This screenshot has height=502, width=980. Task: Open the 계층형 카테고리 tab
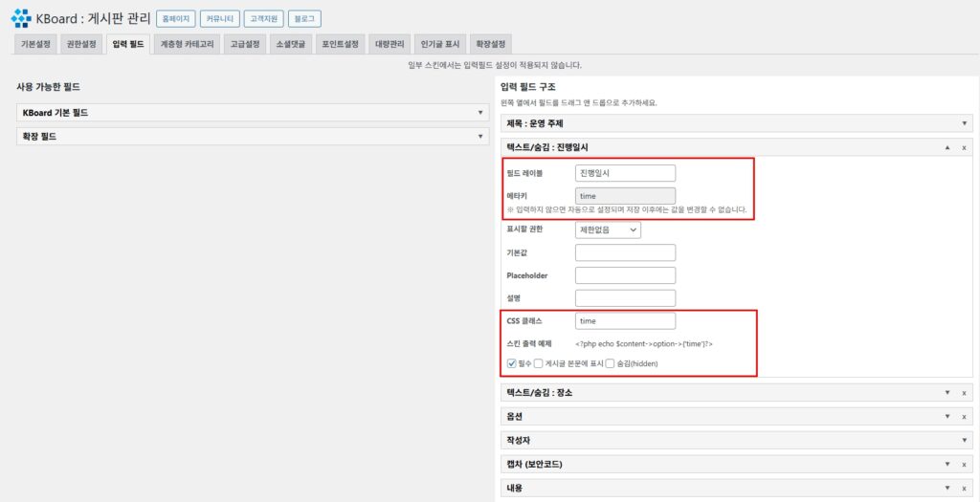click(x=187, y=44)
